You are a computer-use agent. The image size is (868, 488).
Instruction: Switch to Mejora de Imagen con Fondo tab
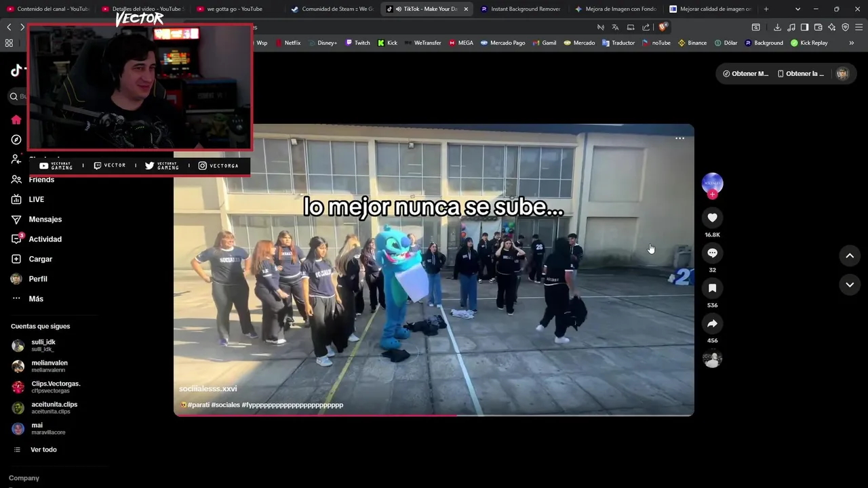point(614,9)
